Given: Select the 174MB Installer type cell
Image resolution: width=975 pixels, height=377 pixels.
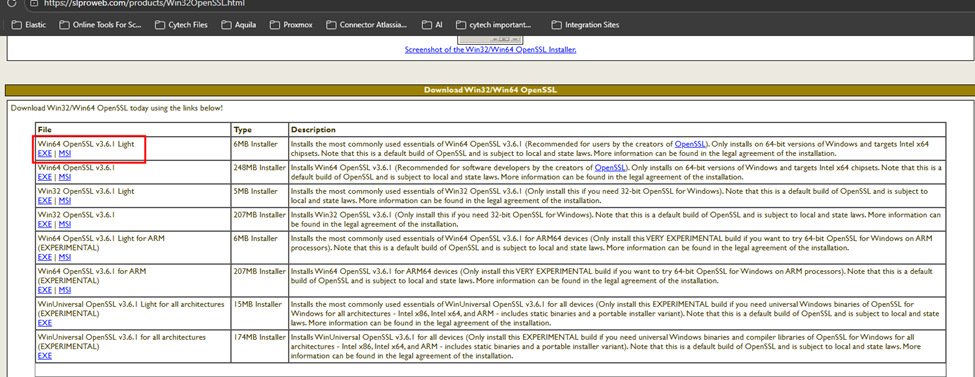Looking at the screenshot, I should coord(260,347).
